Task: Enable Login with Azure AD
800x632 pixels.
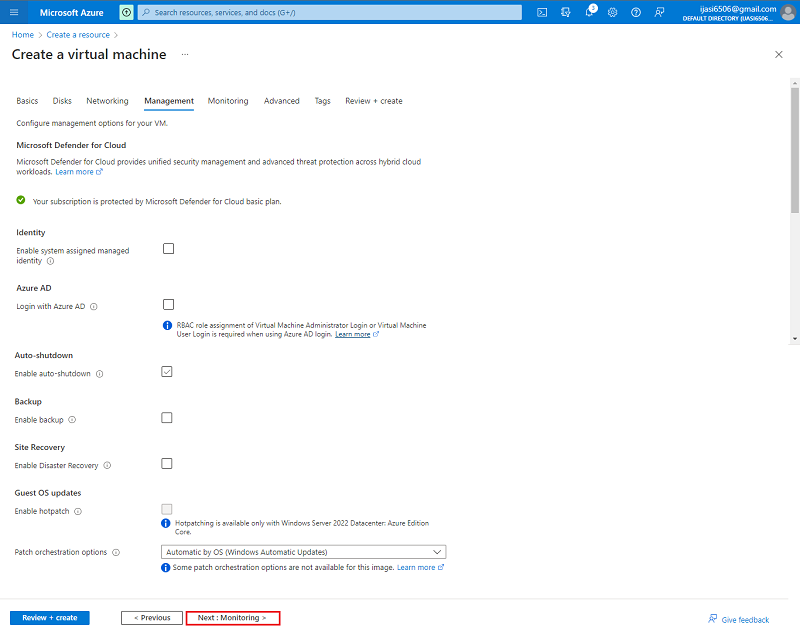Action: [x=167, y=304]
